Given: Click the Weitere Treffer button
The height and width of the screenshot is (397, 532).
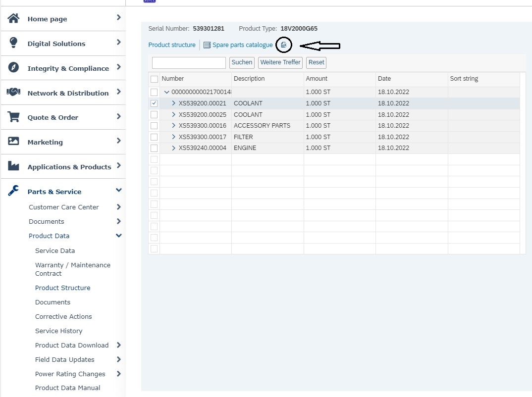Looking at the screenshot, I should click(280, 62).
